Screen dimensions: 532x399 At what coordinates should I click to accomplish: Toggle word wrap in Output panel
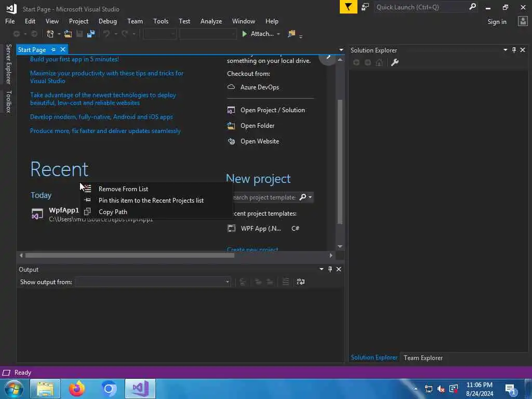pos(301,282)
